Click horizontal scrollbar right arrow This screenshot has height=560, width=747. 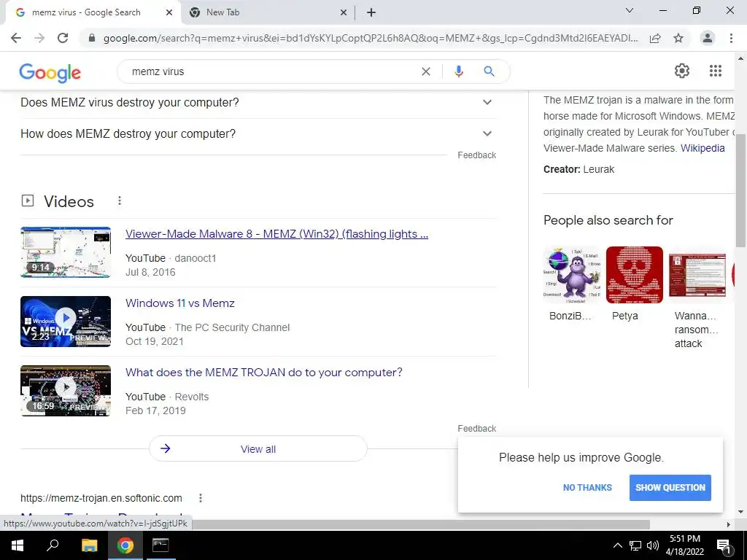pyautogui.click(x=729, y=524)
